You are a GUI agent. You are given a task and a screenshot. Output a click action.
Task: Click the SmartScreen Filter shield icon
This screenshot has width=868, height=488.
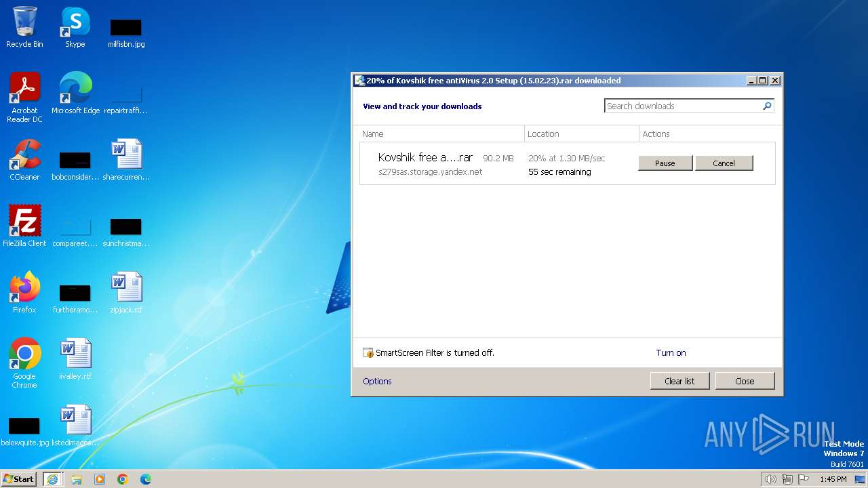(368, 352)
